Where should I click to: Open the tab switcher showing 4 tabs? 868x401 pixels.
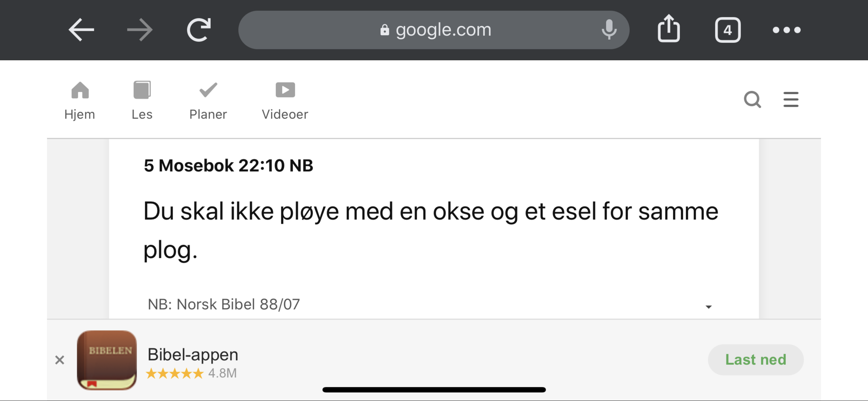[x=727, y=30]
